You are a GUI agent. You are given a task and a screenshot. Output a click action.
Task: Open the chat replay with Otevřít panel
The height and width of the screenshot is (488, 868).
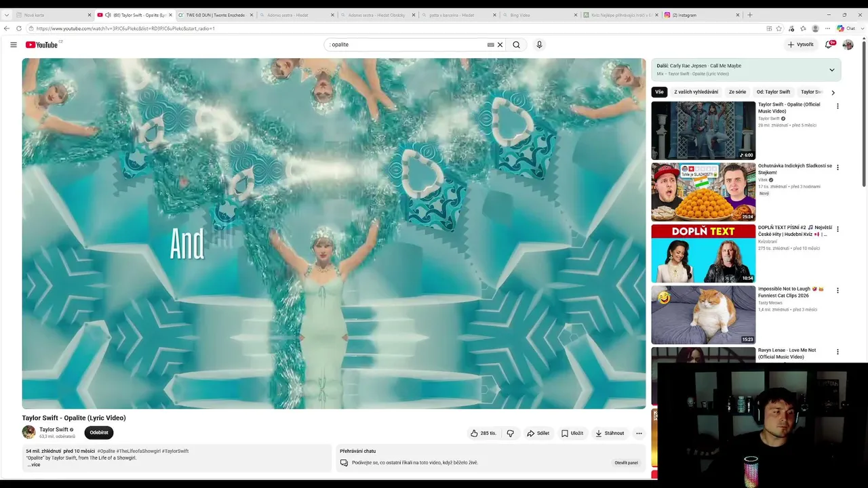pyautogui.click(x=626, y=463)
